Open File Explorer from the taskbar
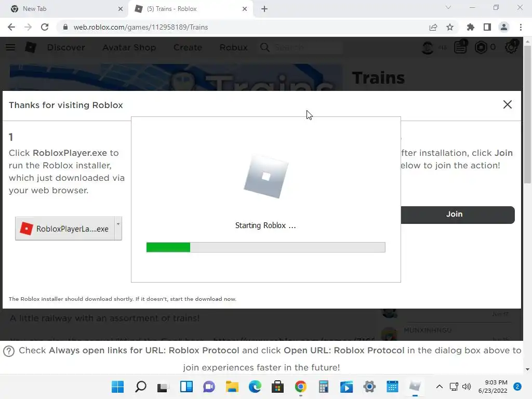The image size is (532, 399). click(x=232, y=387)
